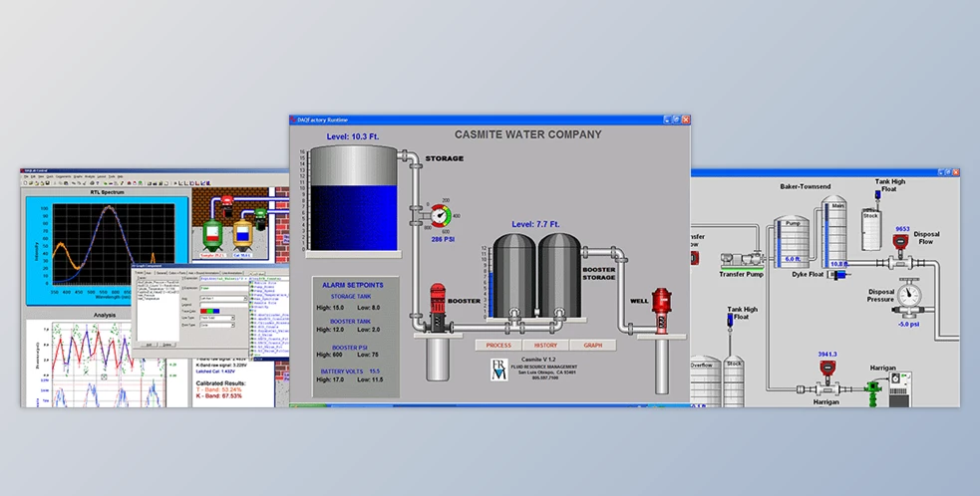Open the Line Type dropdown

click(217, 318)
